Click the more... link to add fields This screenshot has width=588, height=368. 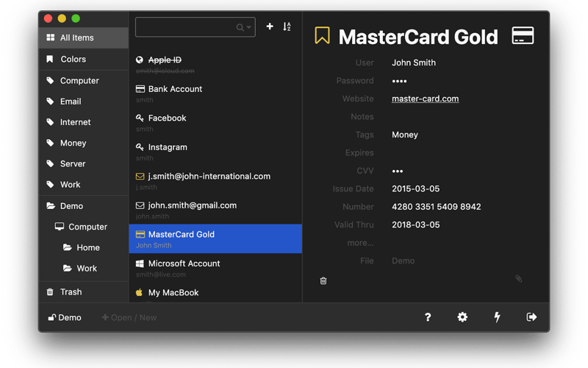(360, 243)
